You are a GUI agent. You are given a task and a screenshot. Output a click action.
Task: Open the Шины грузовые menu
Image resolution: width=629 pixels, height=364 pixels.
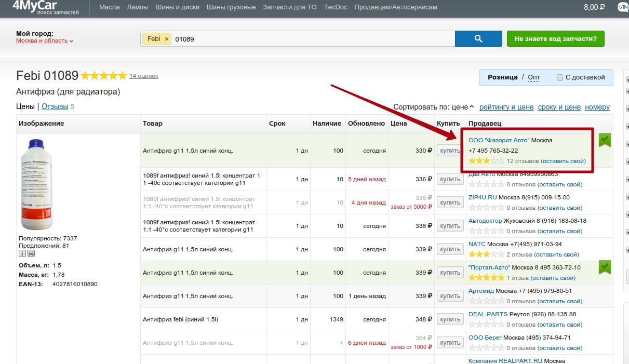click(231, 7)
